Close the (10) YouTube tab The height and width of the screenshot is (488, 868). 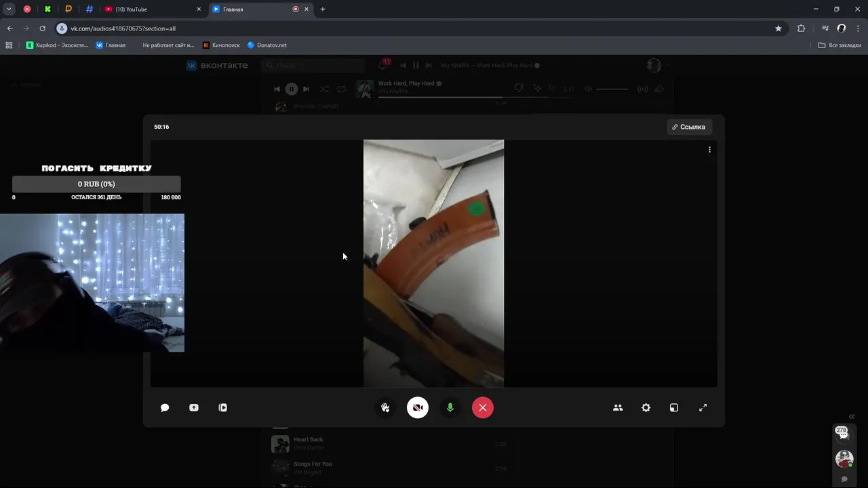199,9
